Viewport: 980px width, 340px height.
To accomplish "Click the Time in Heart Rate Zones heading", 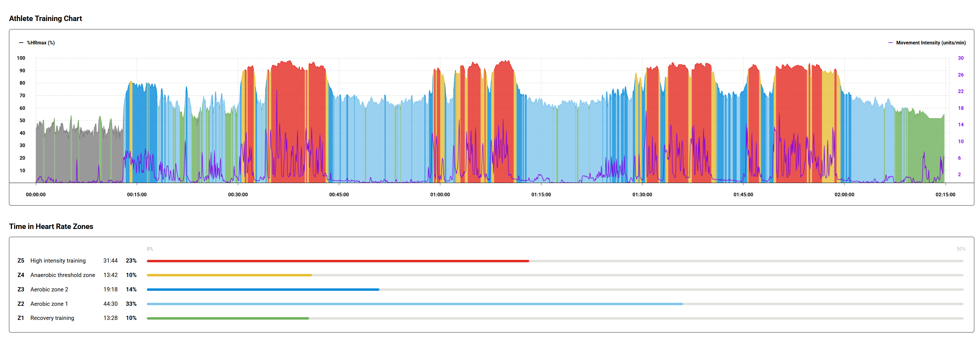I will point(51,226).
